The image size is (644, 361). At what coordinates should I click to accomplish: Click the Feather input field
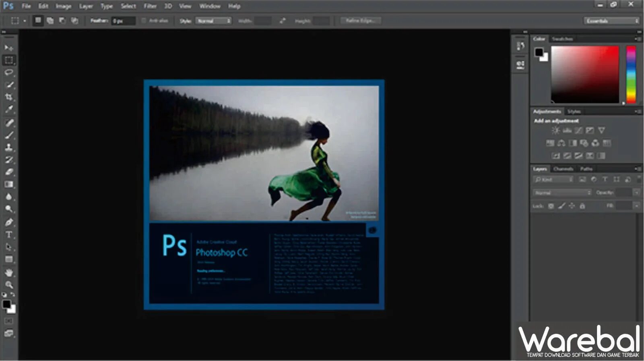pyautogui.click(x=123, y=21)
